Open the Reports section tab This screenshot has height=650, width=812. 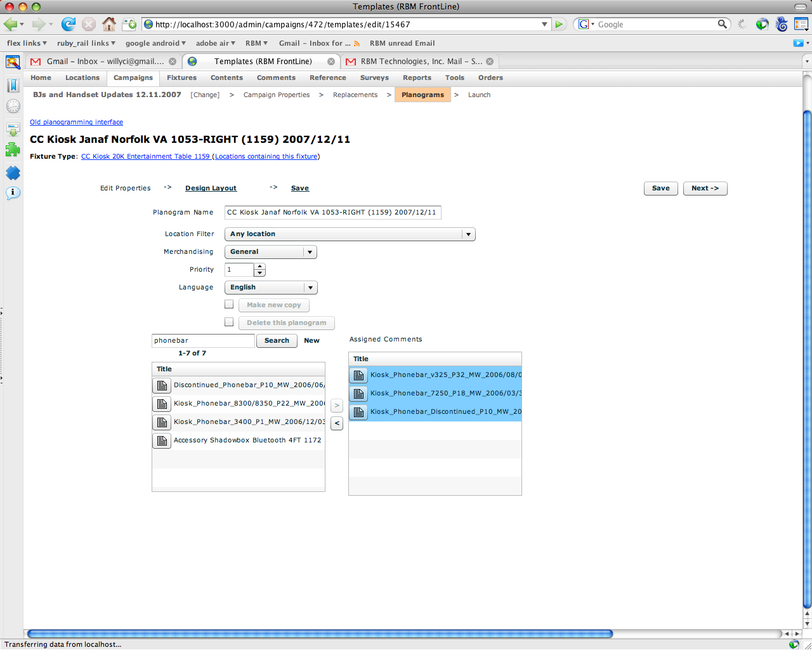pos(417,77)
